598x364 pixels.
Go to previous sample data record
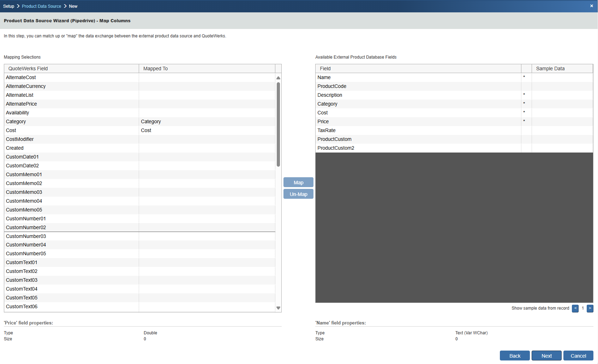pyautogui.click(x=575, y=308)
